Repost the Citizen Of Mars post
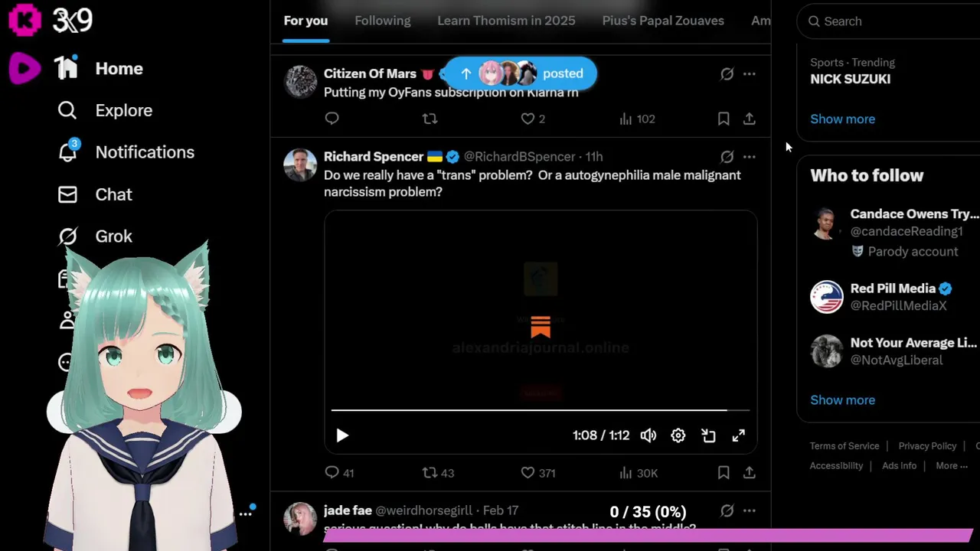The image size is (980, 551). click(x=430, y=119)
